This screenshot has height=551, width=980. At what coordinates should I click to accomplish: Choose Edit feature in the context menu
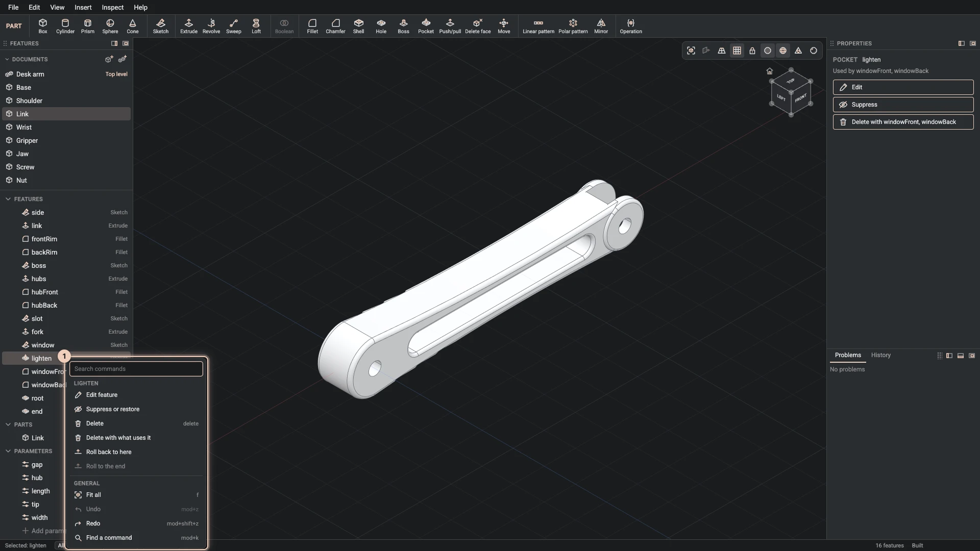pos(136,395)
